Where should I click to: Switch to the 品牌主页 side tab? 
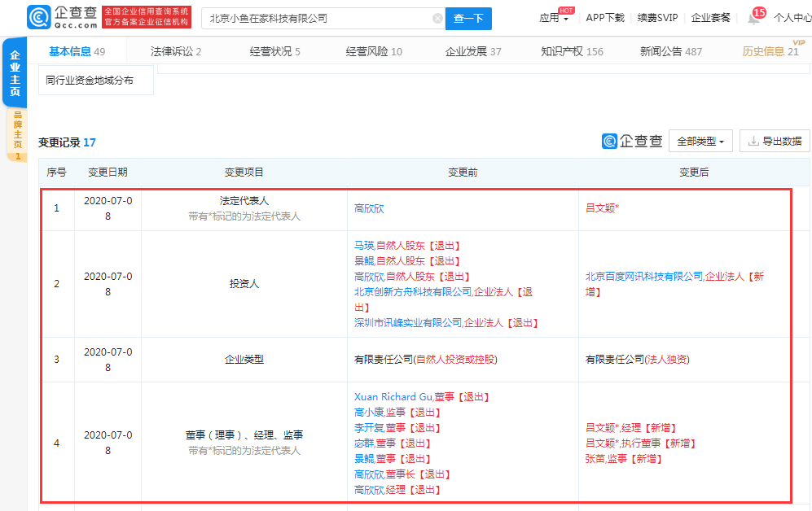click(x=17, y=134)
